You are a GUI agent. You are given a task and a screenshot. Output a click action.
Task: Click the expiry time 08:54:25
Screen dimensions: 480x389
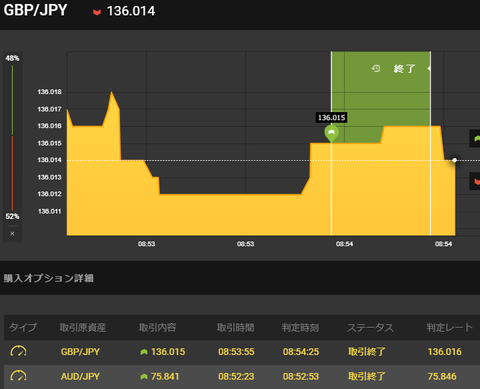301,352
